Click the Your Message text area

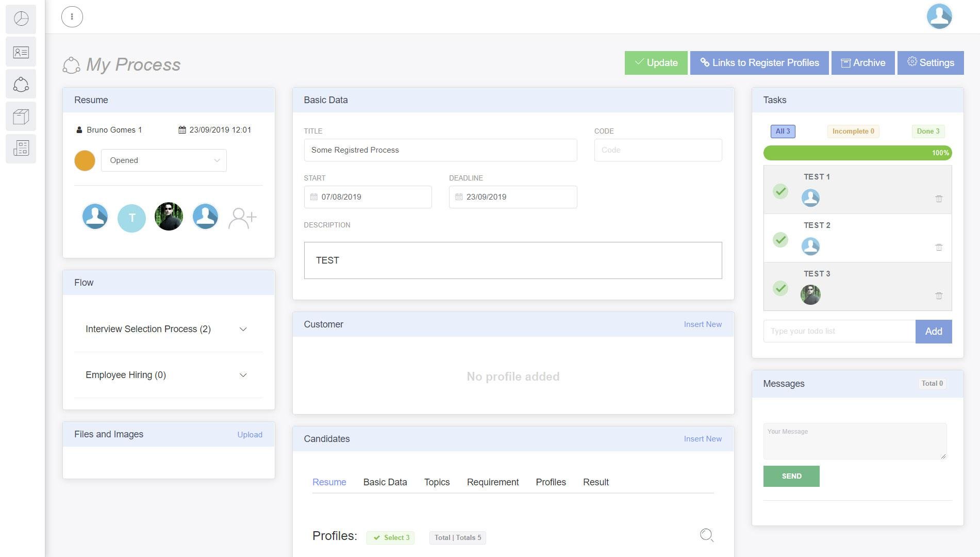[855, 441]
